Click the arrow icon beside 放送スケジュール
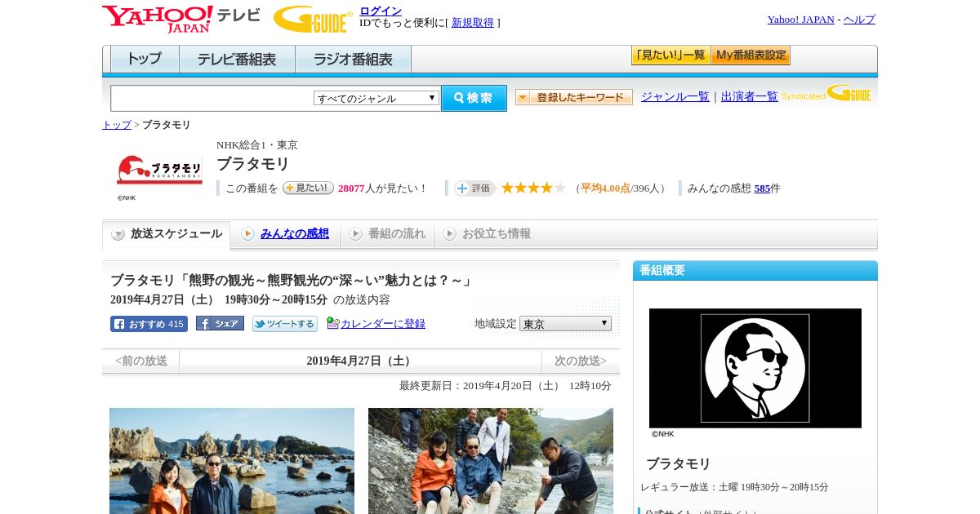This screenshot has height=514, width=980. [118, 234]
